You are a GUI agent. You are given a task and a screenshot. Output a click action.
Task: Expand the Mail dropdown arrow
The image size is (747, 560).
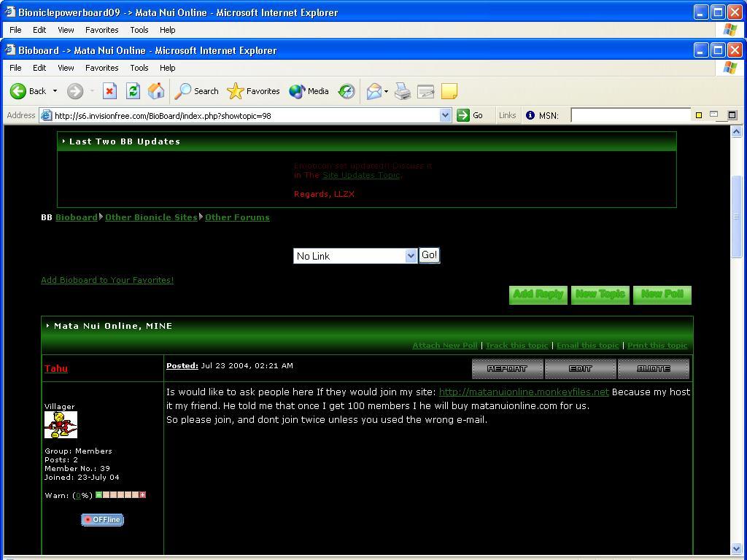[386, 91]
